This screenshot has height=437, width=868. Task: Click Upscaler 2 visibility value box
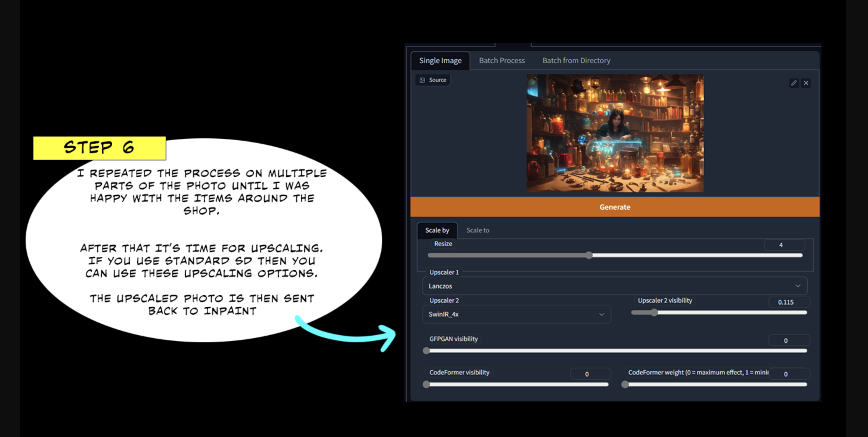click(788, 302)
